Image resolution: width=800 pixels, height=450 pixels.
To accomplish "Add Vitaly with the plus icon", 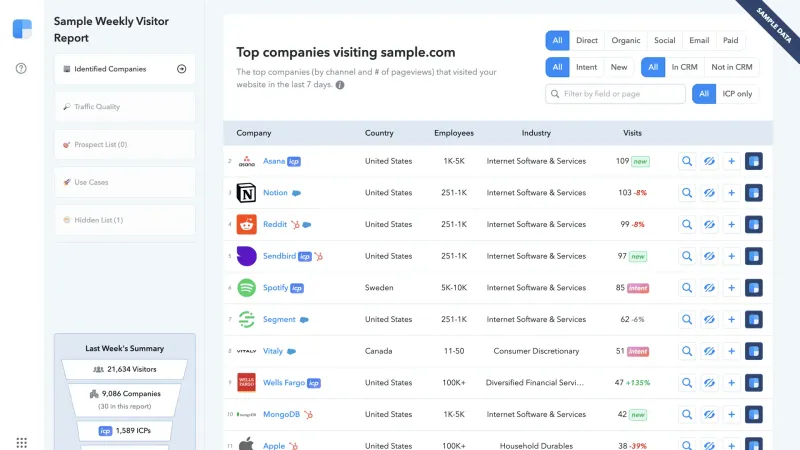I will (731, 351).
